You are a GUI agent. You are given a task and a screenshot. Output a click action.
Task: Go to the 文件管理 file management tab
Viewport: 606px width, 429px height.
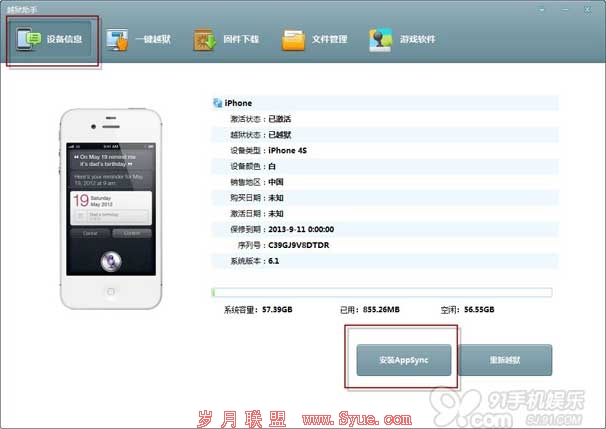tap(315, 39)
